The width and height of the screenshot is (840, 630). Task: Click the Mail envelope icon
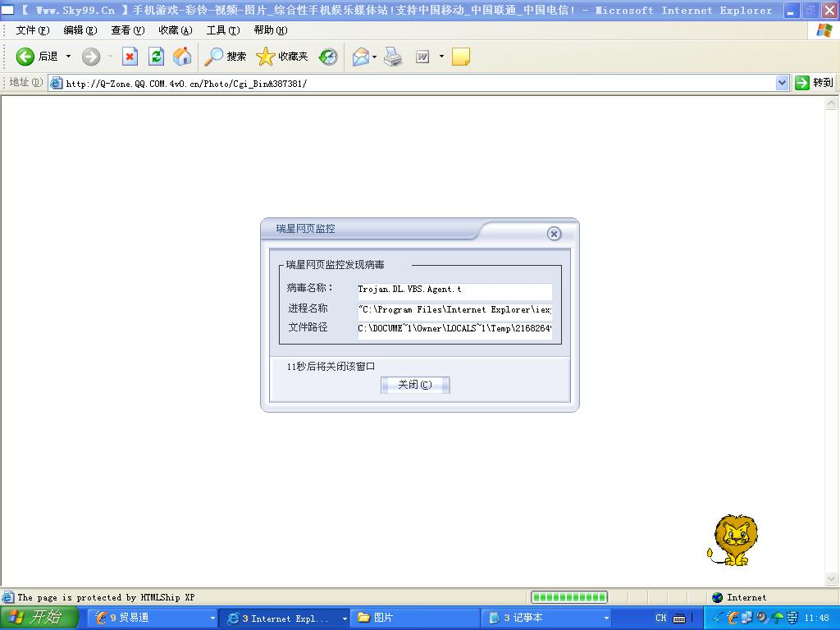tap(361, 57)
